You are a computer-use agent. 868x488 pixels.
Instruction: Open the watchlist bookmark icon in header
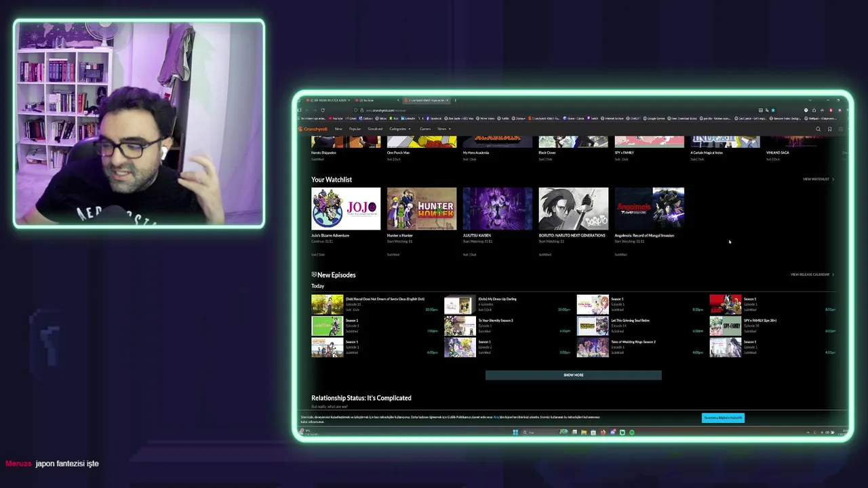[829, 129]
